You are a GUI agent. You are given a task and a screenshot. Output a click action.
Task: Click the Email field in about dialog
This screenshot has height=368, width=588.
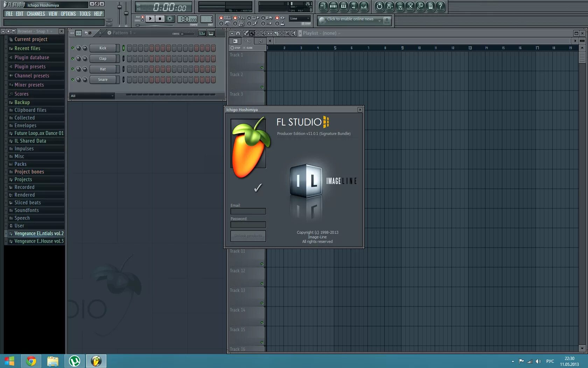(x=248, y=211)
